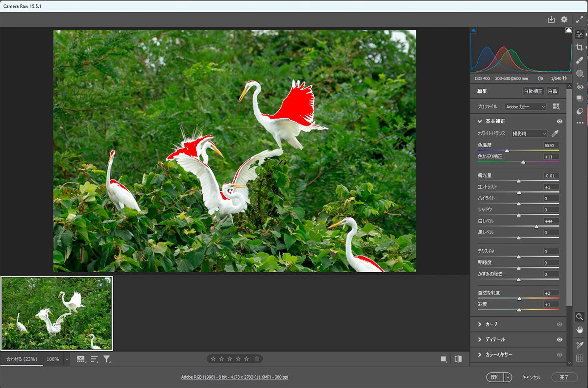The width and height of the screenshot is (588, 388).
Task: Click the white balance eyedropper
Action: pyautogui.click(x=555, y=133)
